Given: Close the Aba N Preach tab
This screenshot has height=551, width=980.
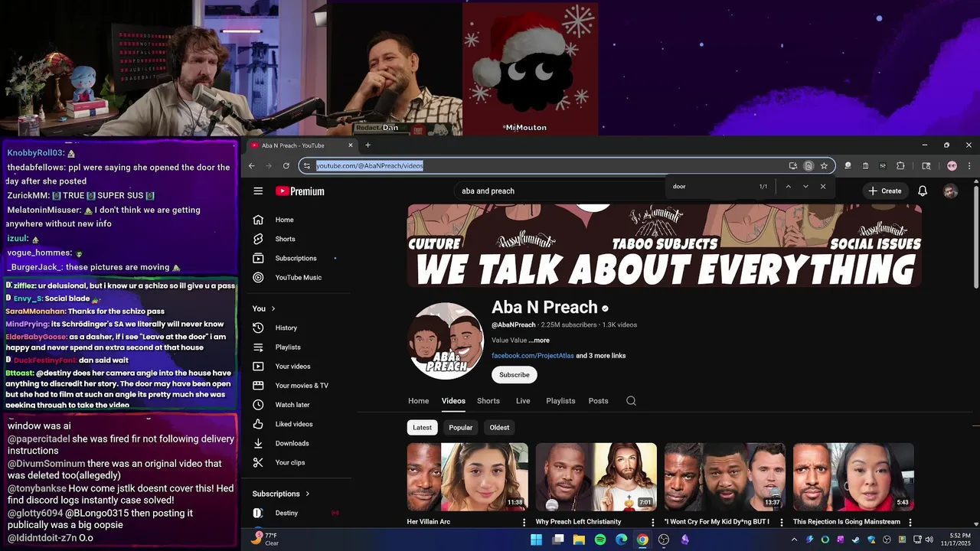Looking at the screenshot, I should click(351, 145).
